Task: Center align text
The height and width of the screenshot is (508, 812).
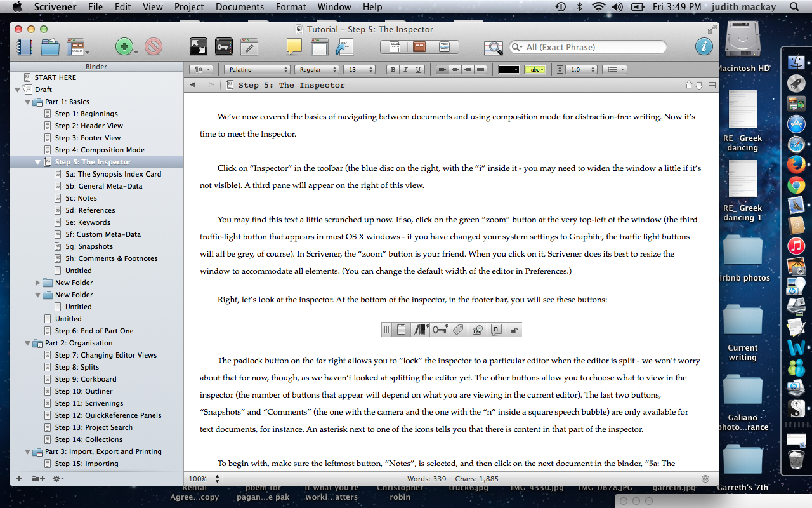Action: point(455,69)
